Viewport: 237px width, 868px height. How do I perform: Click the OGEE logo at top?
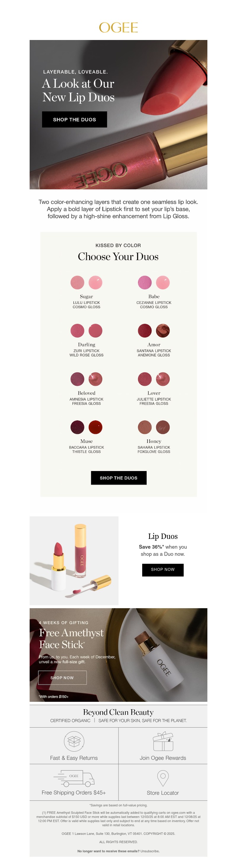(x=118, y=28)
